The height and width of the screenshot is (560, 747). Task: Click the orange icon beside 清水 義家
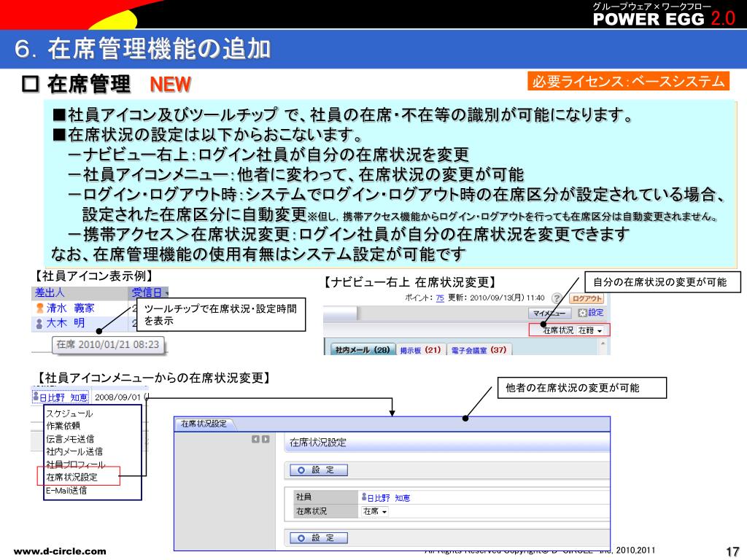click(x=40, y=308)
